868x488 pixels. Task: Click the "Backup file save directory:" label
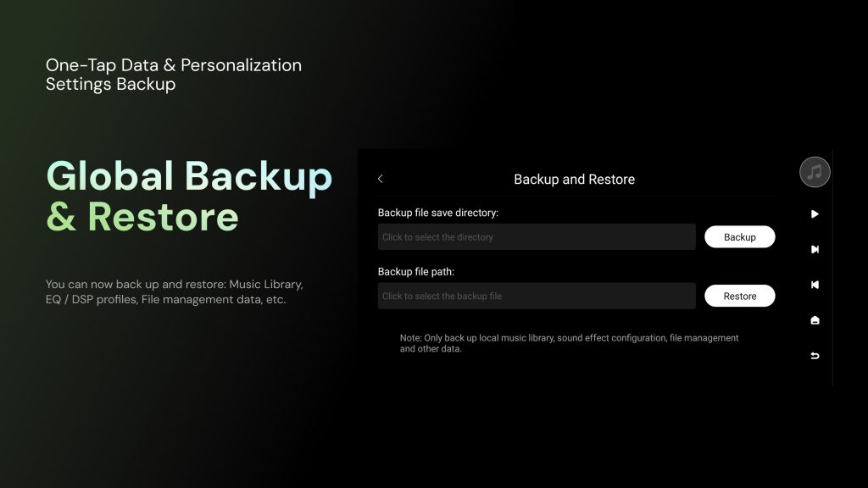coord(438,213)
